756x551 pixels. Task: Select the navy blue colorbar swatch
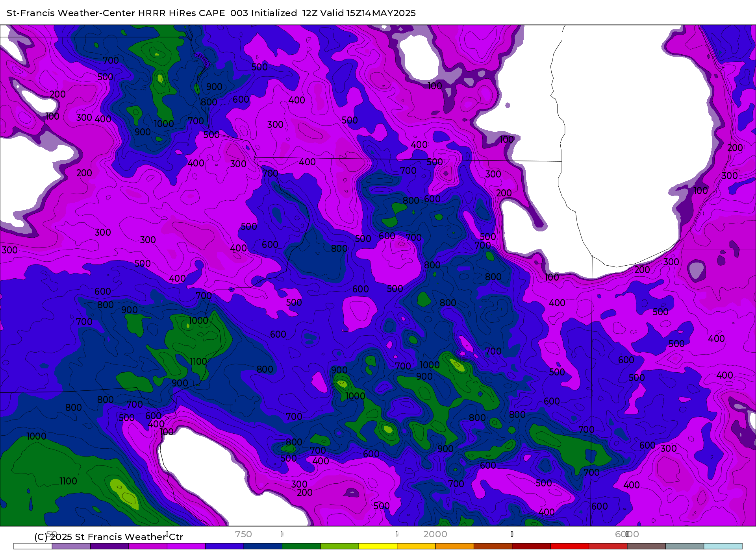coord(263,546)
